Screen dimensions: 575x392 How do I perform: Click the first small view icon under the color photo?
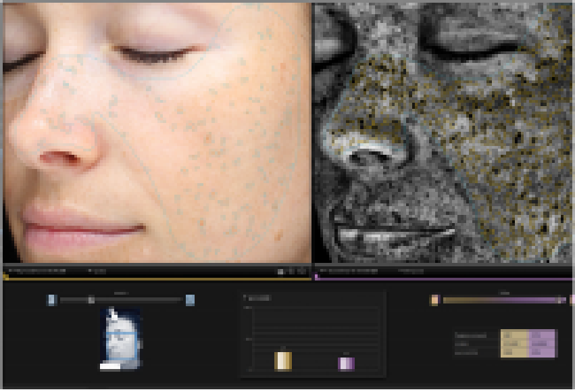(x=281, y=271)
